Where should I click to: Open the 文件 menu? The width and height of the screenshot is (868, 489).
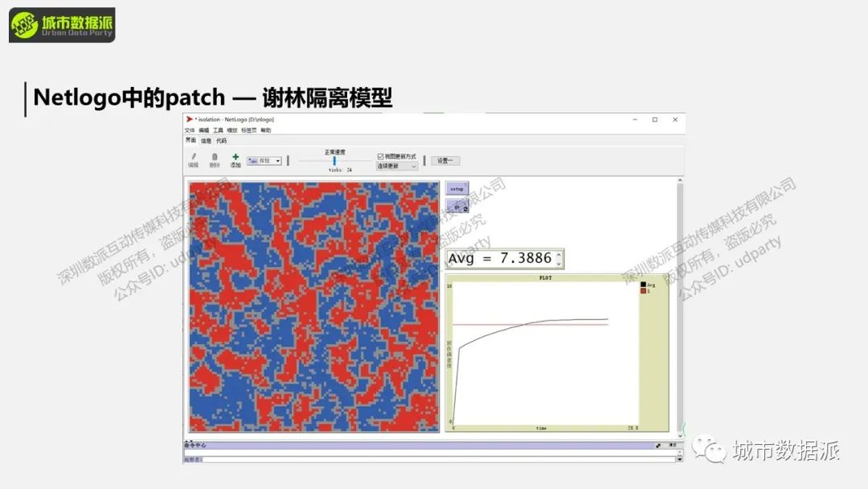tap(190, 130)
